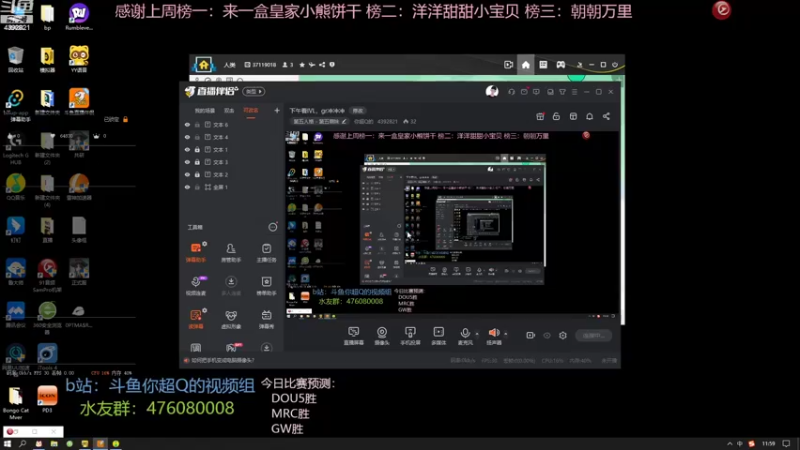Open the star-badge helper tool beside 多人连麦
Viewport: 800px width, 450px height.
(266, 285)
